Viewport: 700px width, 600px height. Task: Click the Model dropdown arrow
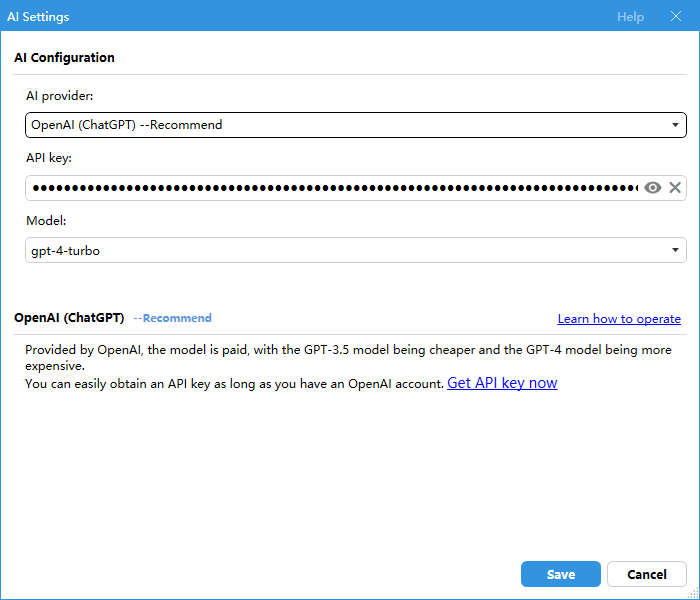point(675,250)
